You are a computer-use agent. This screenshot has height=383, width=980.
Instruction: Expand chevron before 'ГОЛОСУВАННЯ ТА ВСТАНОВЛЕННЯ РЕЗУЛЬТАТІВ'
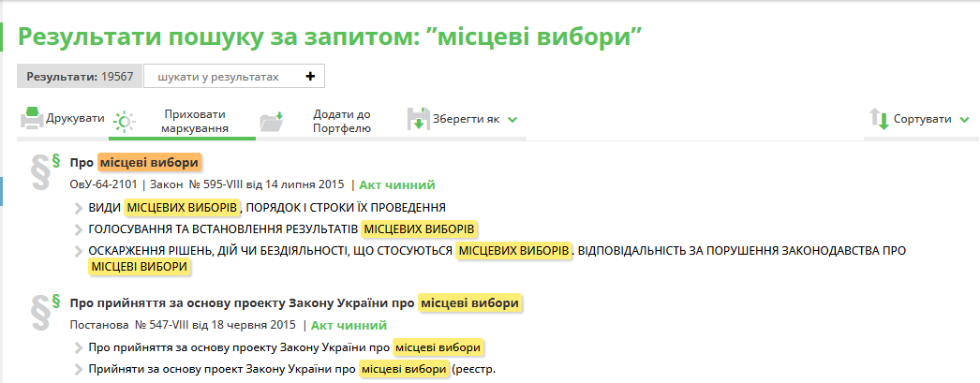point(79,228)
